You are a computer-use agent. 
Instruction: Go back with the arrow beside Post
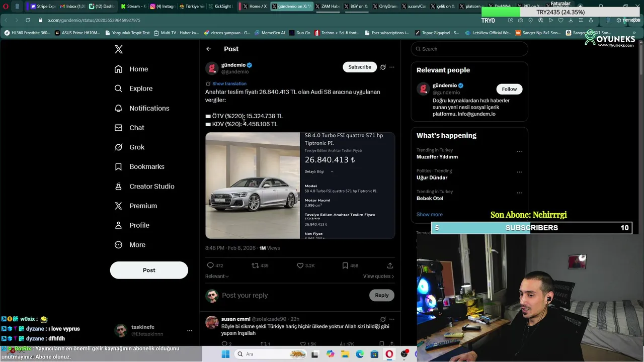tap(209, 49)
